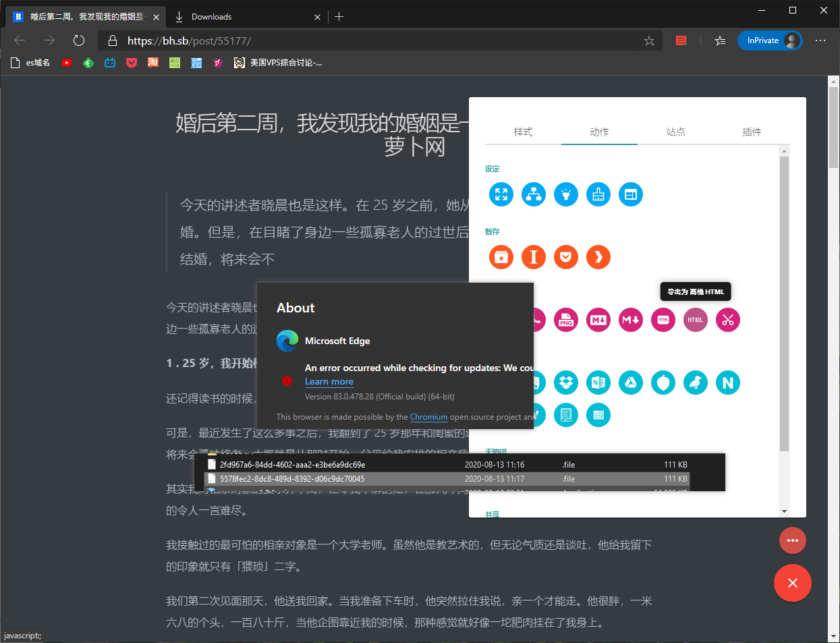Click the teal document window icon next to Kindle
The image size is (840, 643).
point(598,415)
